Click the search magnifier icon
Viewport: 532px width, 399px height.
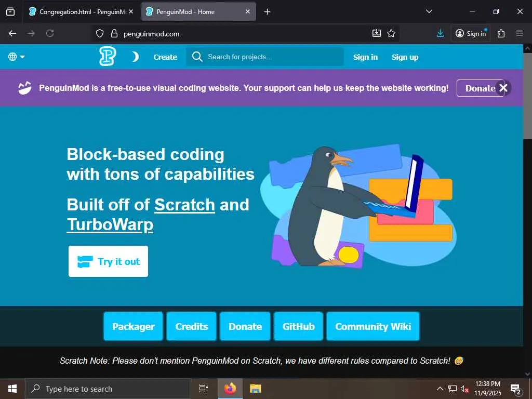(x=197, y=57)
